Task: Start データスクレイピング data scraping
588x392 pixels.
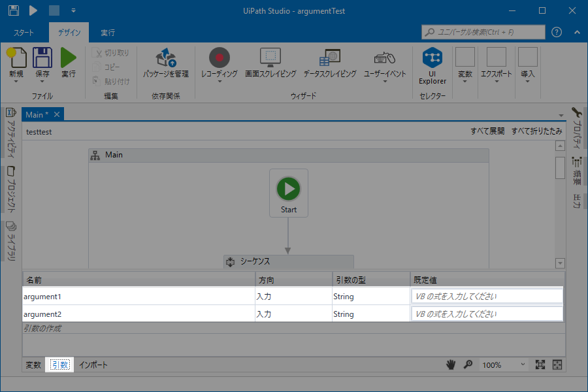Action: tap(330, 63)
